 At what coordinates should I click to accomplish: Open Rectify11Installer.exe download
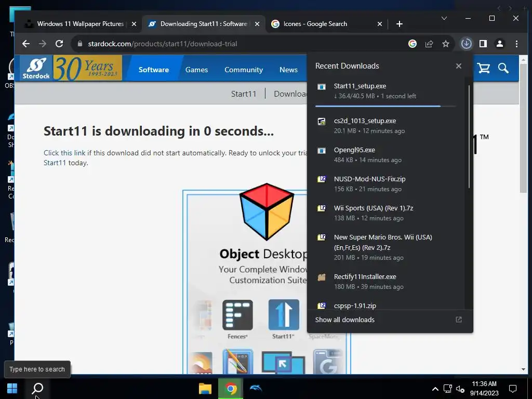(x=387, y=282)
